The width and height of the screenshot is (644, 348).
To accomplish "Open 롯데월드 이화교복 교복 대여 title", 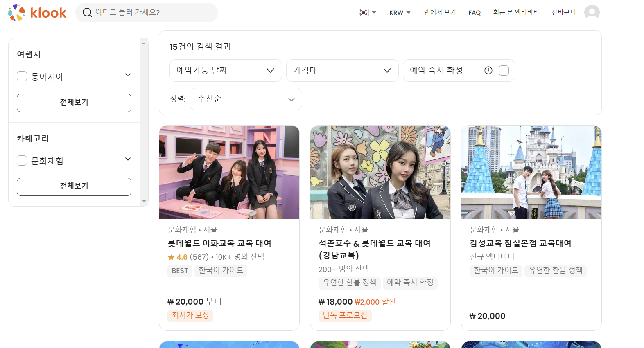I will point(219,243).
